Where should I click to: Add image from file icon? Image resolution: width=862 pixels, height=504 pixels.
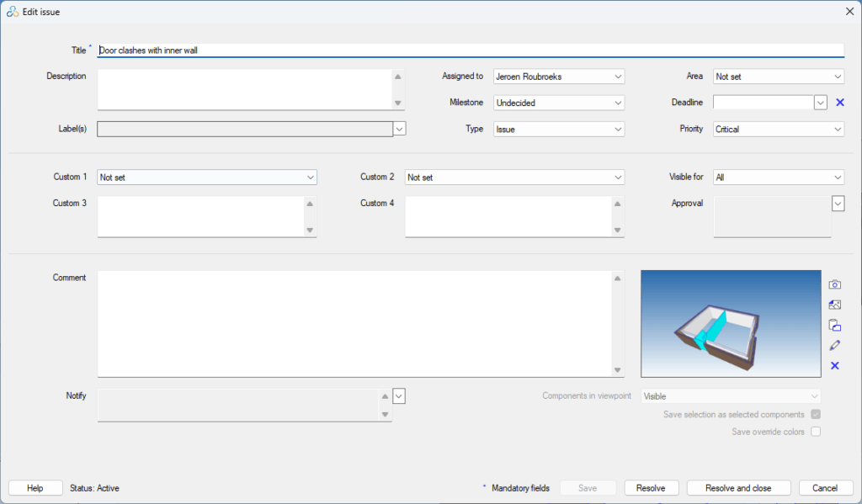(x=834, y=305)
